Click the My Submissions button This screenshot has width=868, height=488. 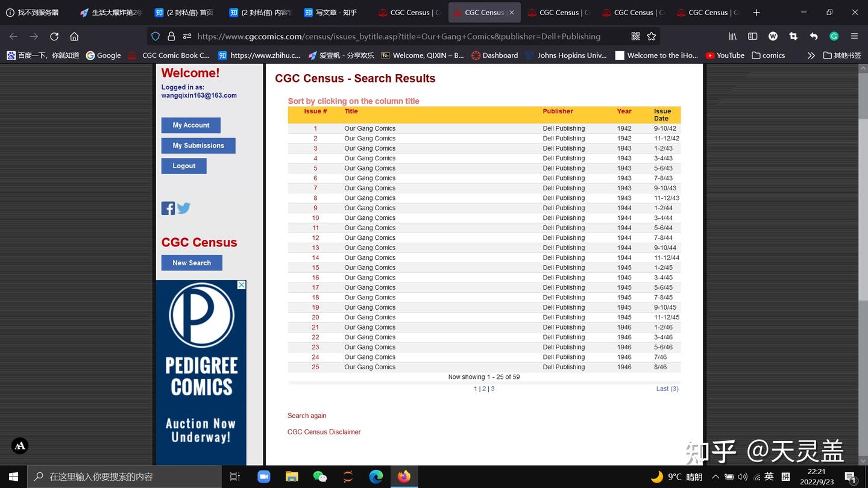198,146
